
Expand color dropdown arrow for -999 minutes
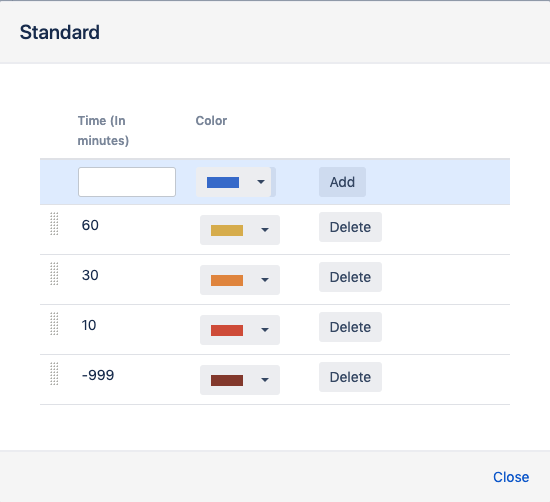pyautogui.click(x=265, y=380)
